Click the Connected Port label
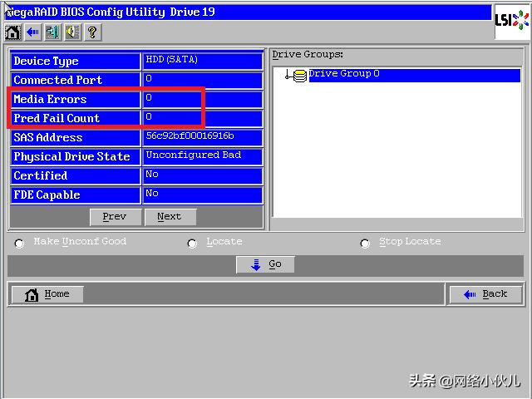532x399 pixels. click(x=57, y=80)
